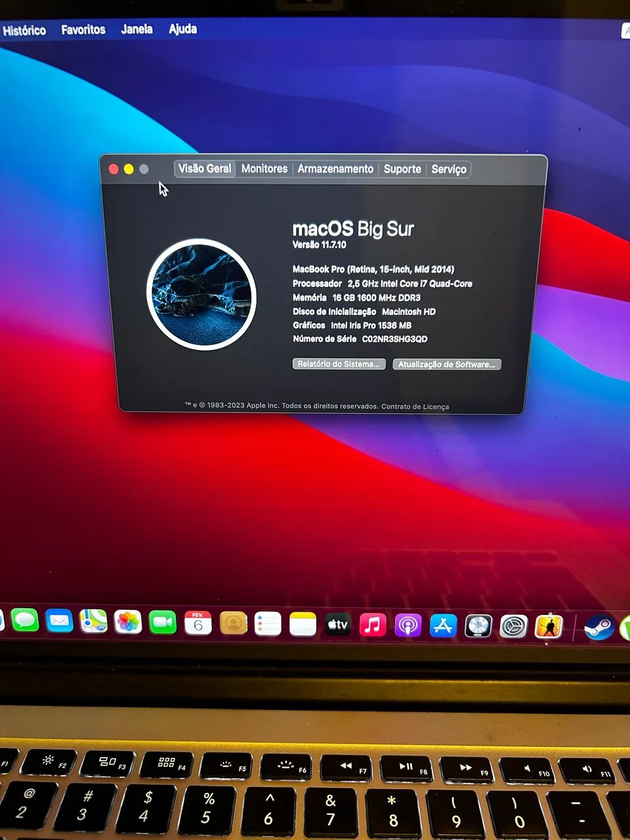Image resolution: width=630 pixels, height=840 pixels.
Task: Open Apple TV from the dock
Action: pos(337,625)
